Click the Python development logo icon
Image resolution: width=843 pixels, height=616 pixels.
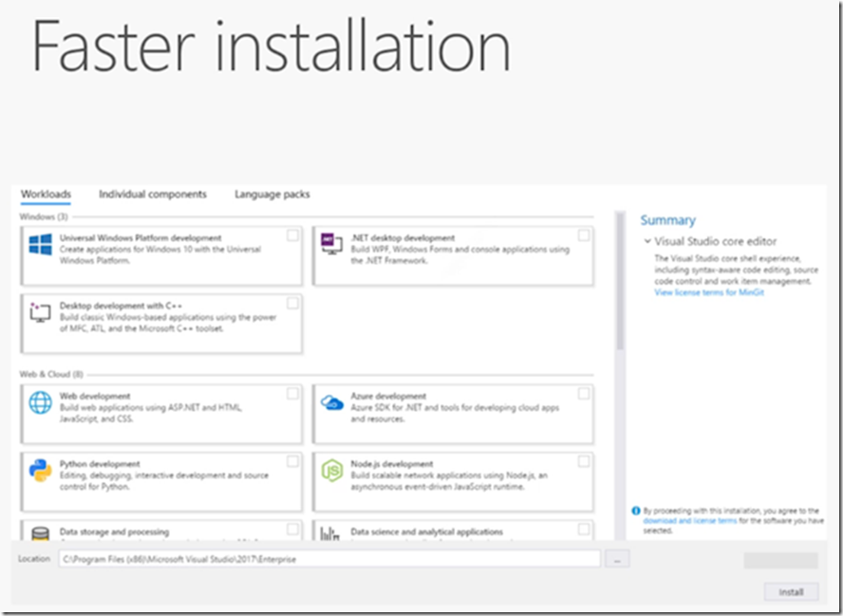[40, 471]
